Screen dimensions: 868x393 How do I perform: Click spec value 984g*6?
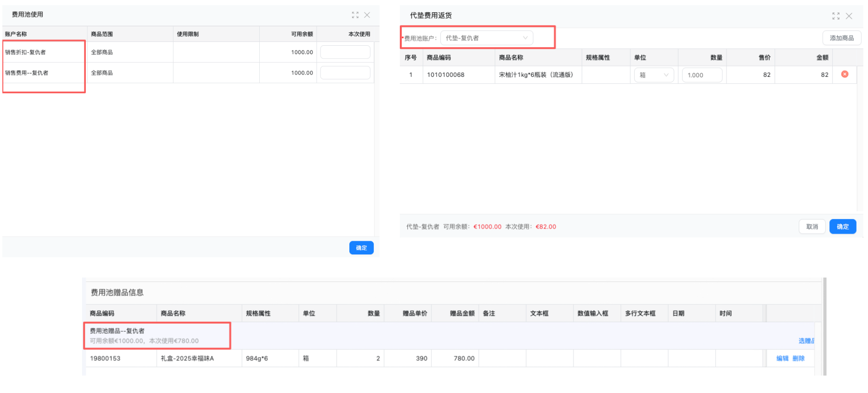tap(257, 358)
